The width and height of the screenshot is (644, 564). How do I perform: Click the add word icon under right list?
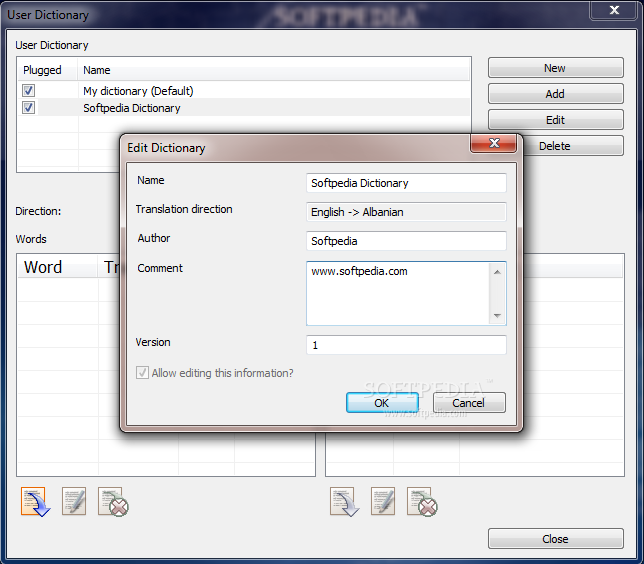pyautogui.click(x=344, y=502)
